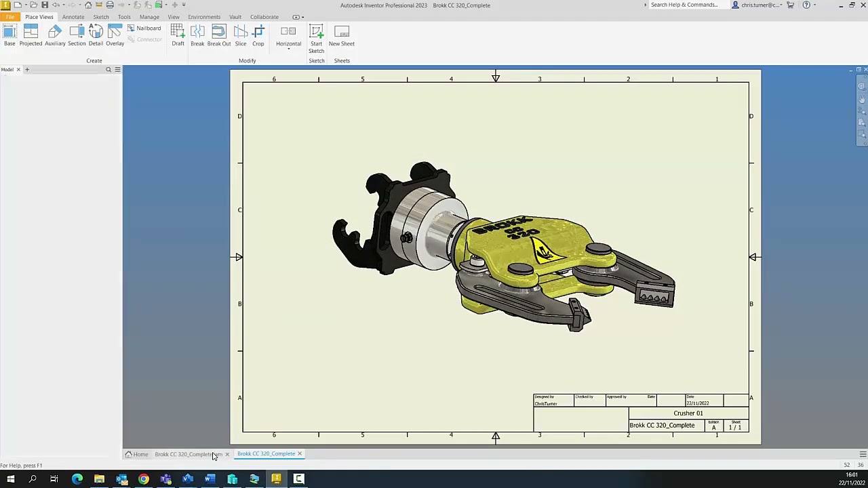Create a Section view
868x488 pixels.
coord(77,36)
